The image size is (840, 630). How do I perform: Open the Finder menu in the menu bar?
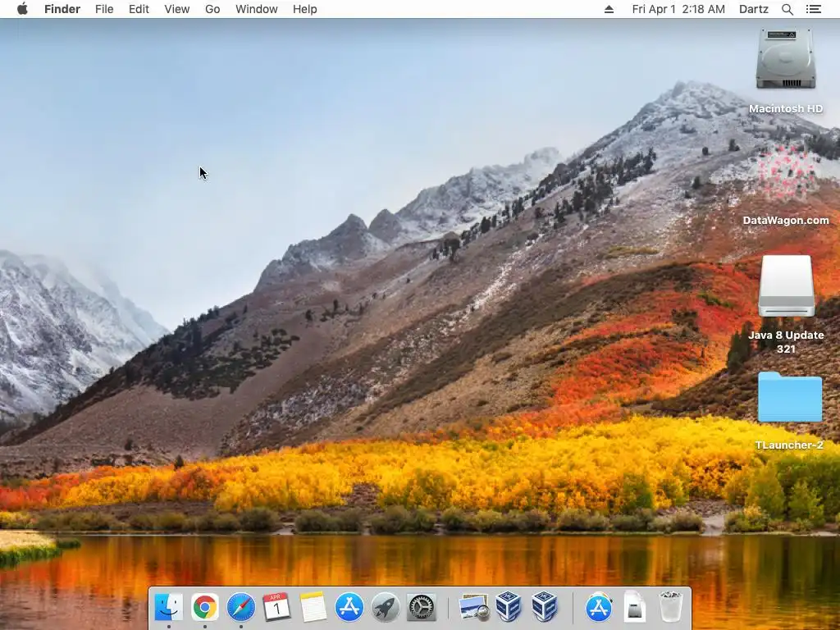(x=62, y=9)
